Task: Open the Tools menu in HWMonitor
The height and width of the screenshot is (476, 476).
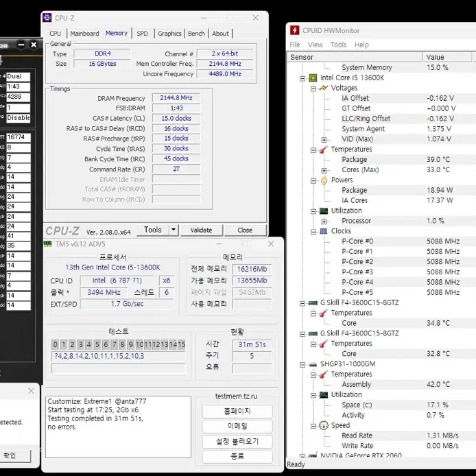Action: click(339, 45)
